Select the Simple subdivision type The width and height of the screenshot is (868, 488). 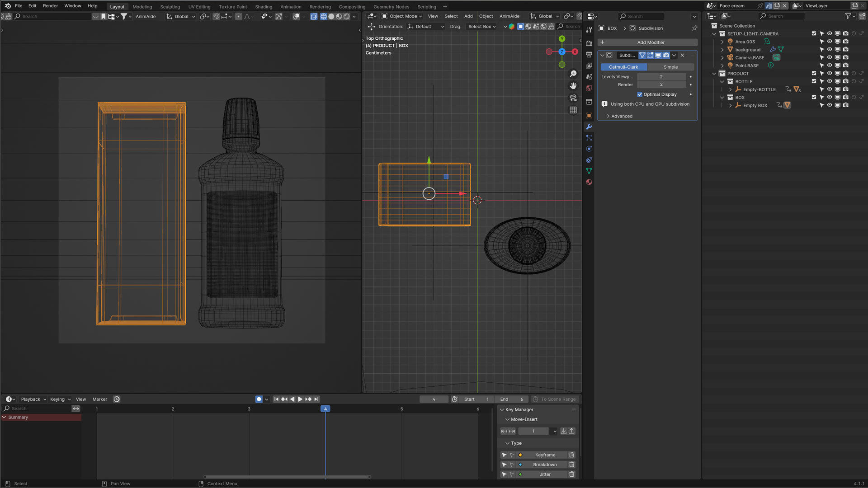tap(670, 67)
